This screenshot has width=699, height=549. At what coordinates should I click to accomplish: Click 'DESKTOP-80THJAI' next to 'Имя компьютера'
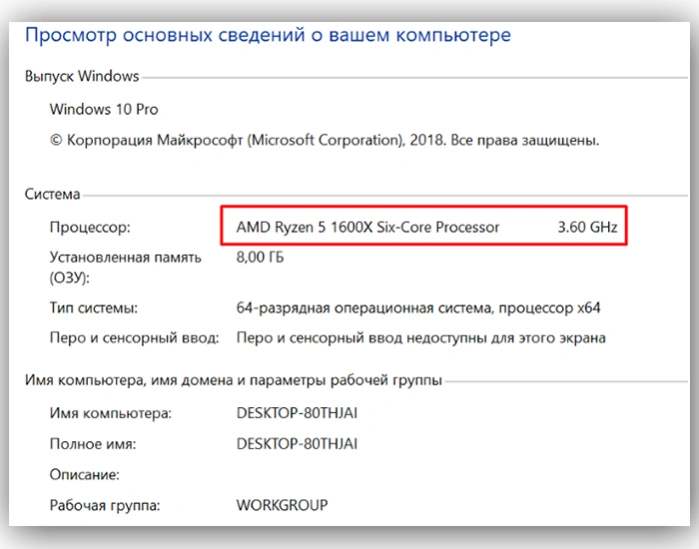297,413
